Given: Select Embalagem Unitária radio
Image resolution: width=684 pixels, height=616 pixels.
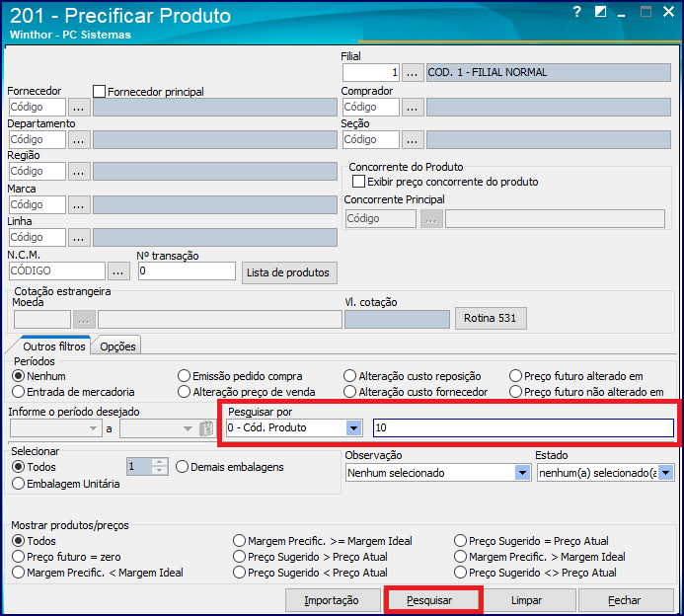Looking at the screenshot, I should point(19,484).
